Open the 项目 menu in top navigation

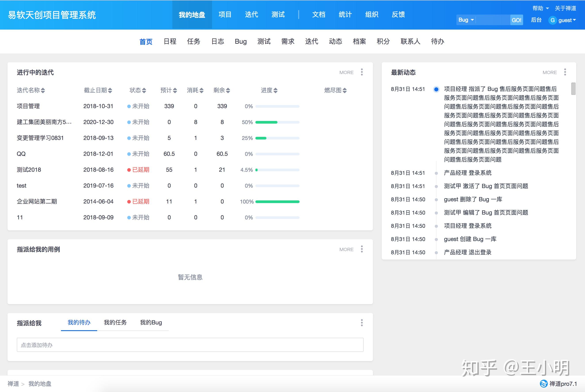pyautogui.click(x=225, y=15)
